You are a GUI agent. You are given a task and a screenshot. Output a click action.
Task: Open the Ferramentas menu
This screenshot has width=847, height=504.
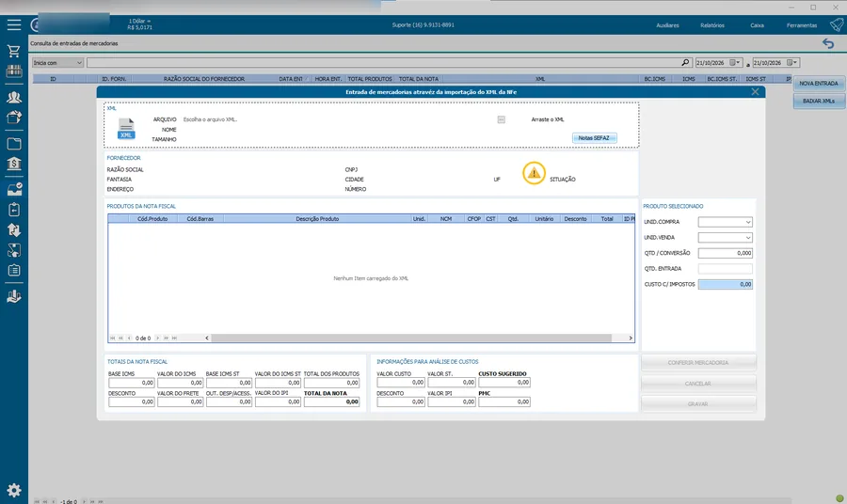coord(802,25)
